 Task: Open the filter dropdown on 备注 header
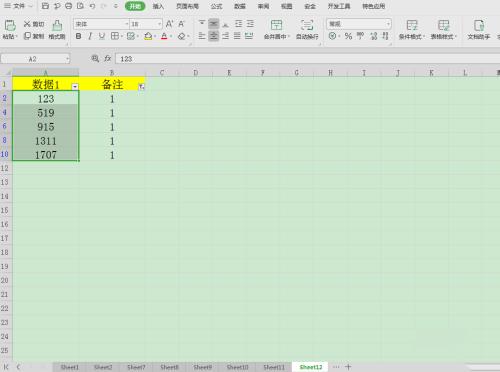click(x=141, y=87)
